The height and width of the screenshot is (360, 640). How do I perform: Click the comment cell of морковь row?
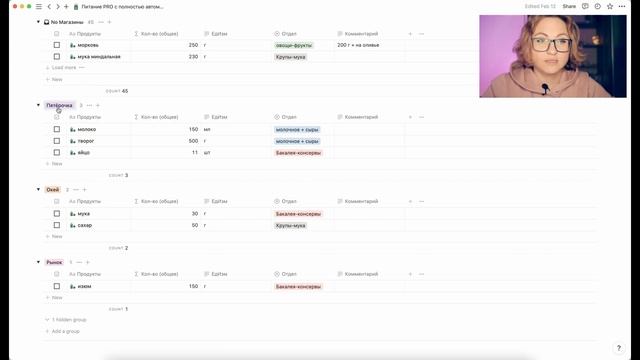[370, 45]
